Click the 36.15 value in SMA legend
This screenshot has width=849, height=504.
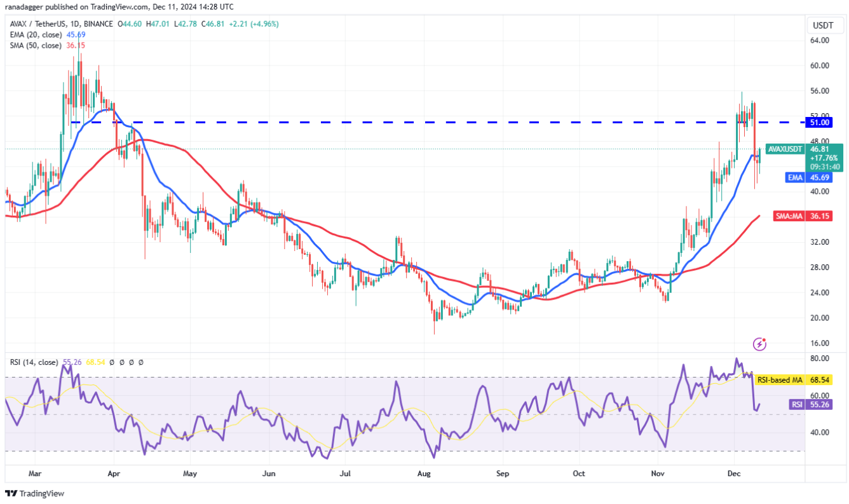76,46
